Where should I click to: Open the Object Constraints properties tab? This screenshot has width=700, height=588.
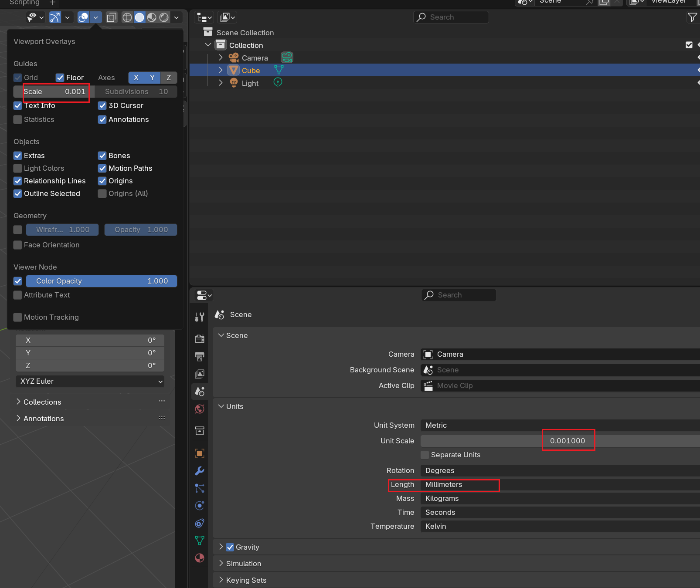point(200,523)
